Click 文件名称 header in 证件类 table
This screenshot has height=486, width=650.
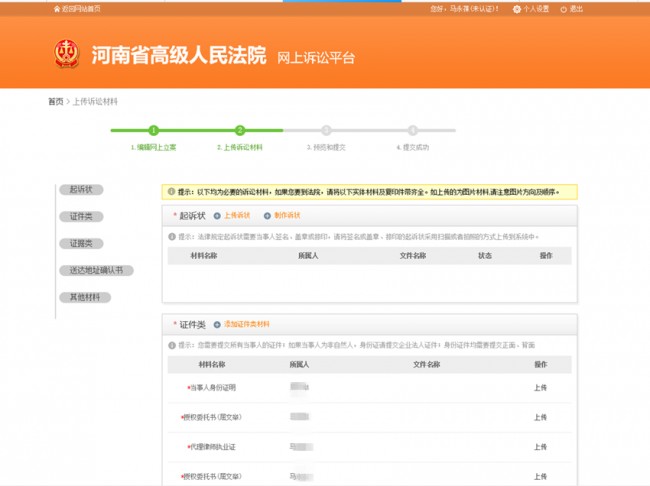pos(426,364)
